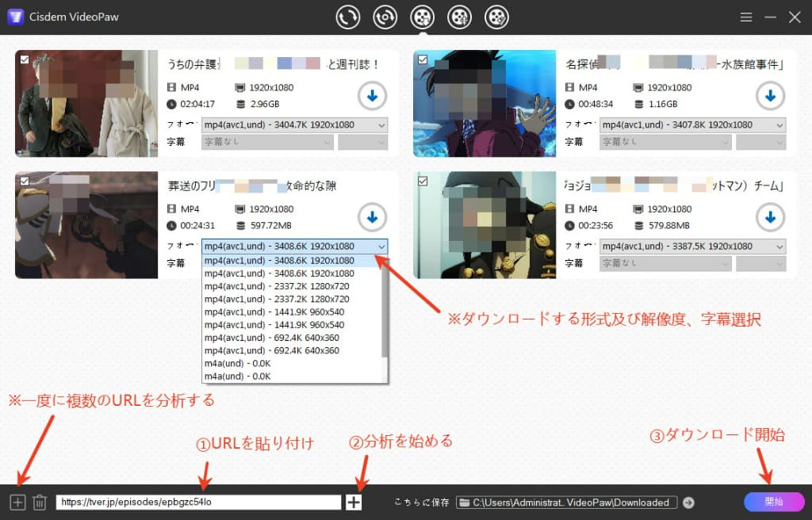Expand format dropdown of the 1.16GB video
This screenshot has width=812, height=520.
[x=691, y=125]
